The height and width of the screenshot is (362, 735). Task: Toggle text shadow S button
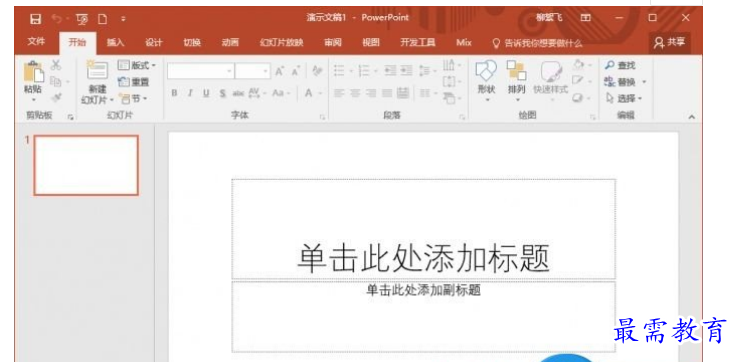222,93
